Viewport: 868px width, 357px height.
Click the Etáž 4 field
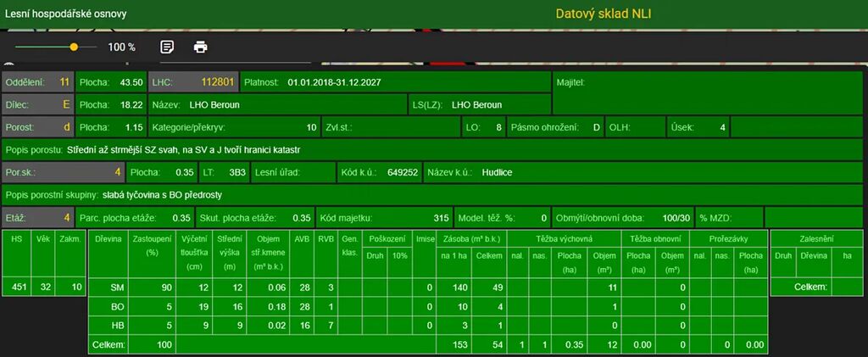[37, 217]
